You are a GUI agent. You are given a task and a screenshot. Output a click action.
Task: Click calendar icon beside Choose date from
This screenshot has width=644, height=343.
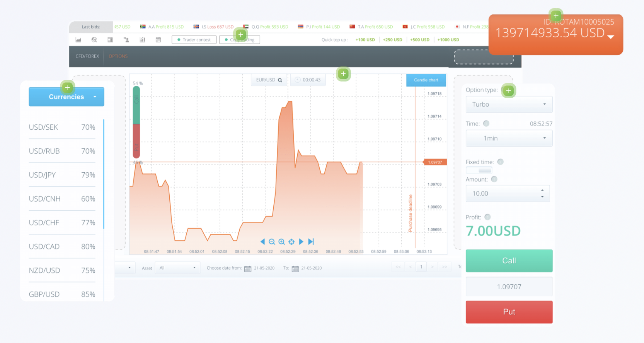click(x=248, y=268)
